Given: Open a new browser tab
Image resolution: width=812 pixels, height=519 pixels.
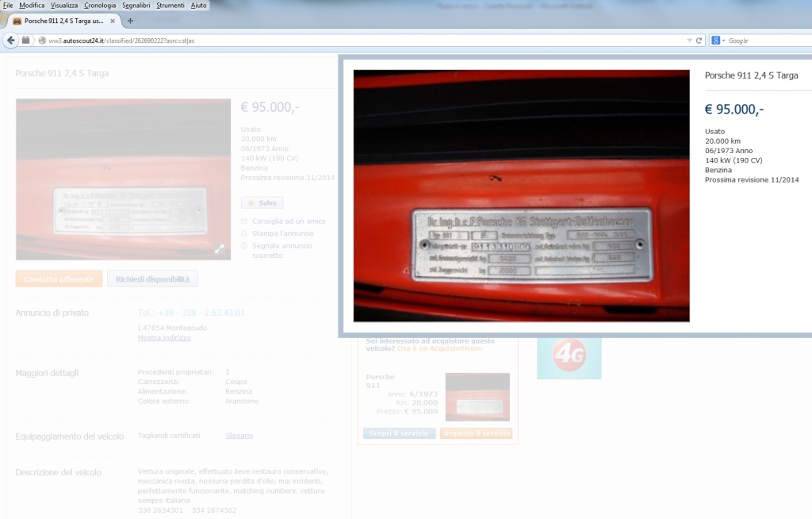Looking at the screenshot, I should tap(130, 21).
